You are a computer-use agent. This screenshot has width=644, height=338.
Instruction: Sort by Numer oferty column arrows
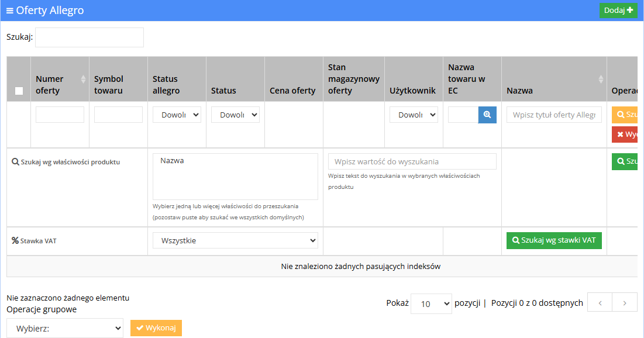(x=84, y=79)
